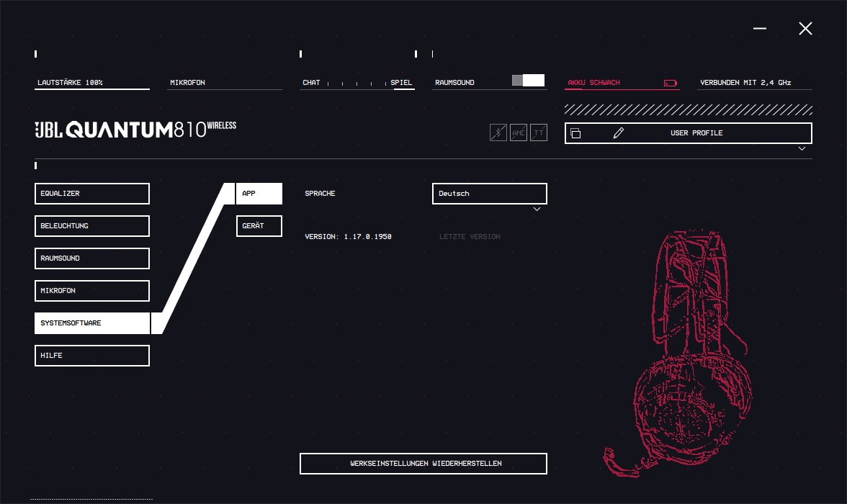Open the Mikrofon menu entry on the left
This screenshot has height=504, width=847.
tap(92, 291)
